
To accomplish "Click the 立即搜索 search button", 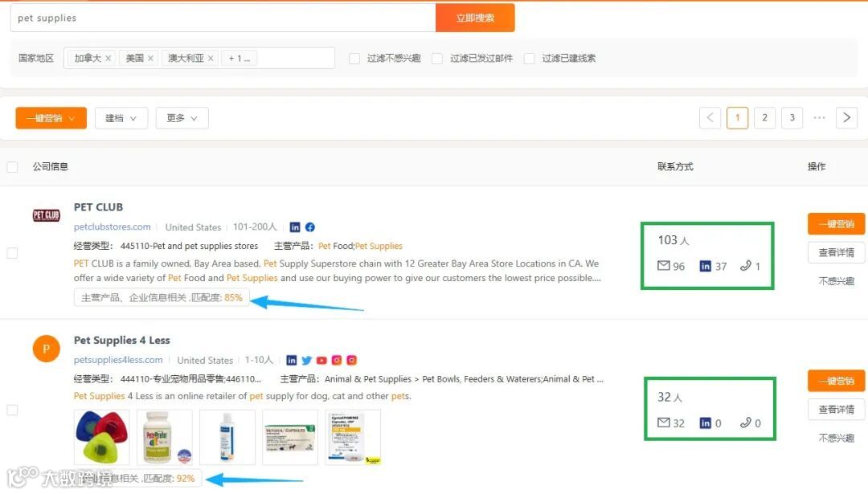I will [x=475, y=18].
